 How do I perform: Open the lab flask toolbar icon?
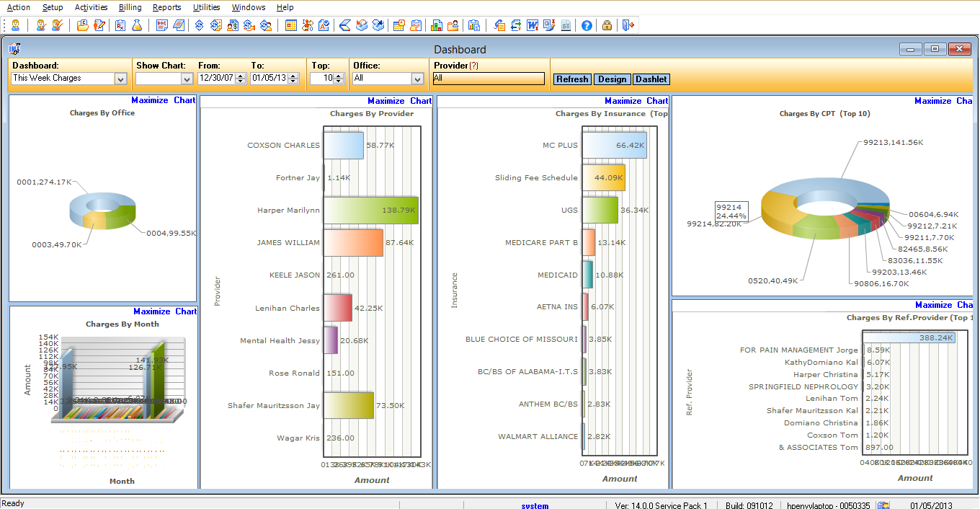[x=136, y=25]
